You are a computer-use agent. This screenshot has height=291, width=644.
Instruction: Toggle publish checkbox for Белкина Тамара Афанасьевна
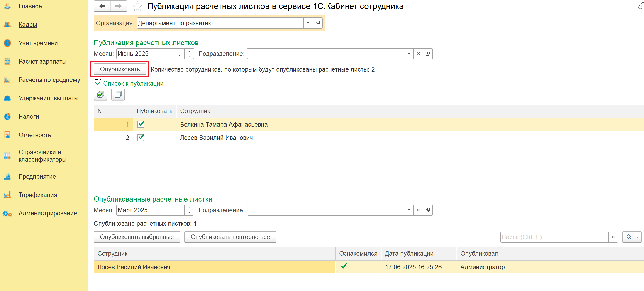pyautogui.click(x=141, y=124)
